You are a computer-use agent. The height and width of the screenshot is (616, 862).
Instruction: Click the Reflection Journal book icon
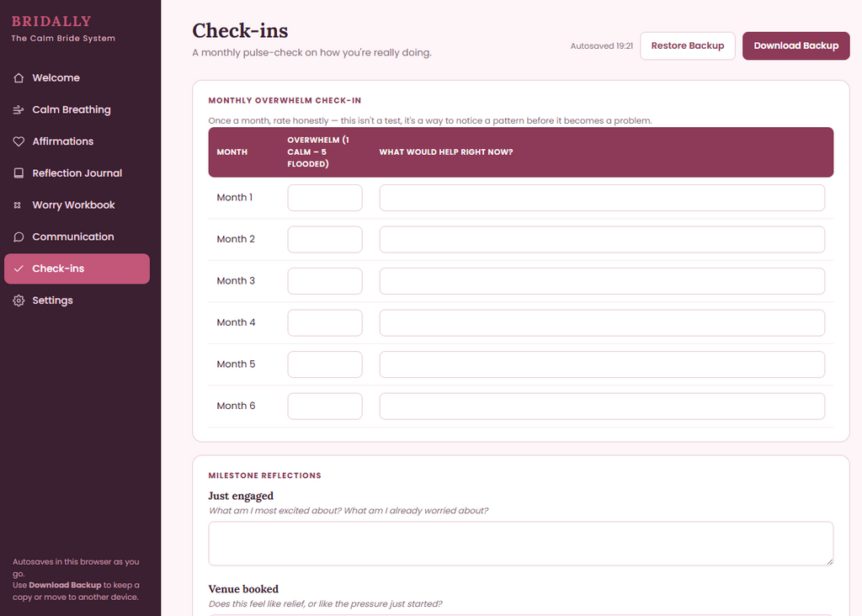coord(19,173)
